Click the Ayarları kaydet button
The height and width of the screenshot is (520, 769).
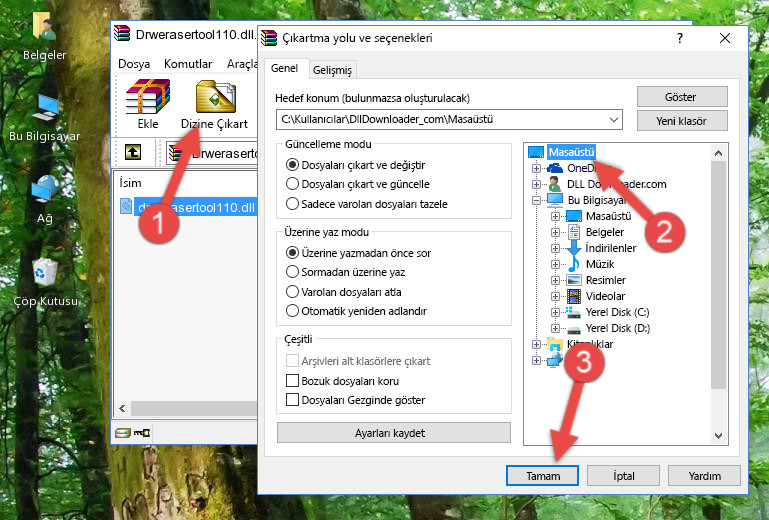[394, 433]
